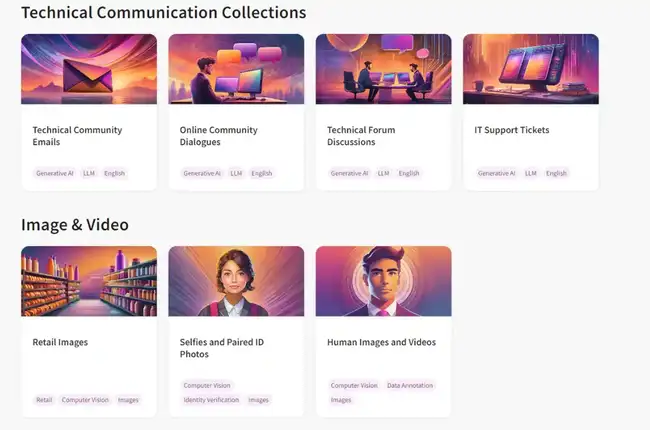
Task: Open the Online Community Dialogues title link
Action: [219, 136]
